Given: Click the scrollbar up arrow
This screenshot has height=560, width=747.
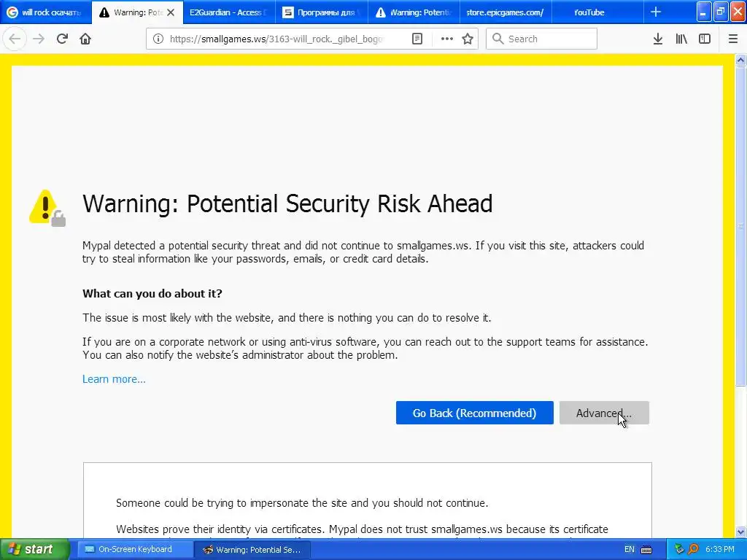Looking at the screenshot, I should pos(741,60).
